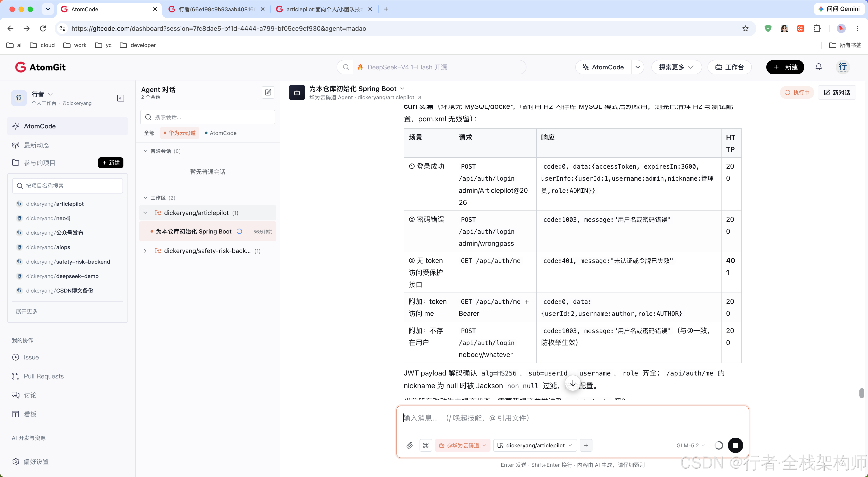Collapse dickeryang/articlepilot workspace group
This screenshot has height=477, width=868.
click(145, 213)
